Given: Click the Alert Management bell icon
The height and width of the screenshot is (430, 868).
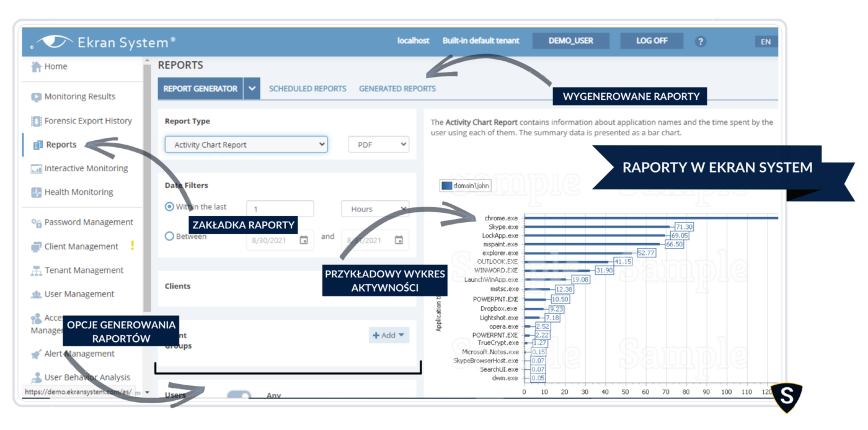Looking at the screenshot, I should tap(36, 354).
